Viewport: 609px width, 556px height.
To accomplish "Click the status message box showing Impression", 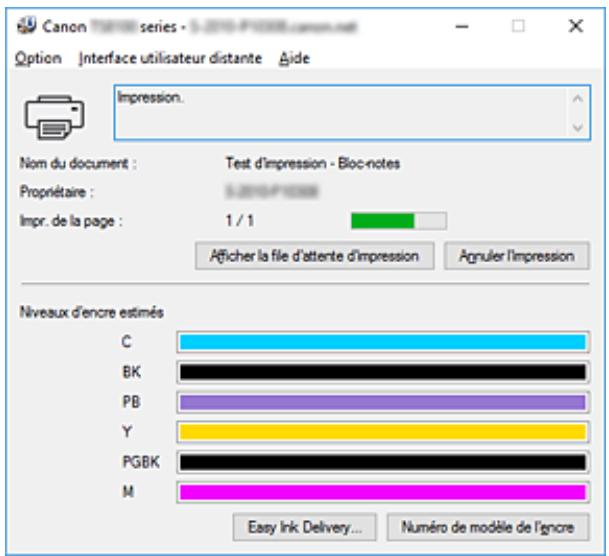I will click(352, 113).
